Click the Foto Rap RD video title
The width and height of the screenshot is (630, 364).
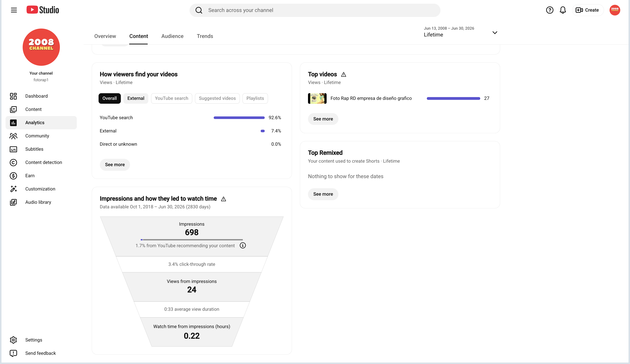[x=371, y=98]
